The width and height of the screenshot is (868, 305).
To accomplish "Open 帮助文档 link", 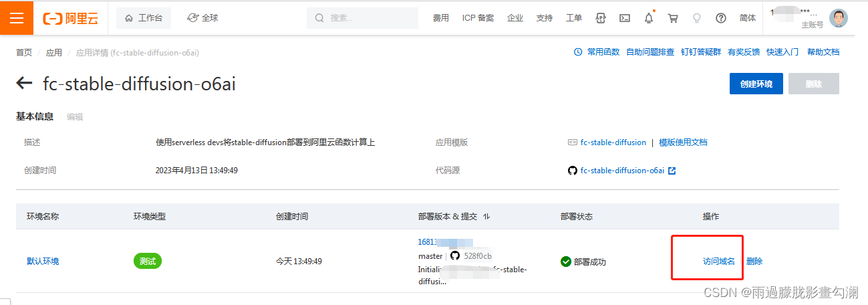I will tap(823, 52).
